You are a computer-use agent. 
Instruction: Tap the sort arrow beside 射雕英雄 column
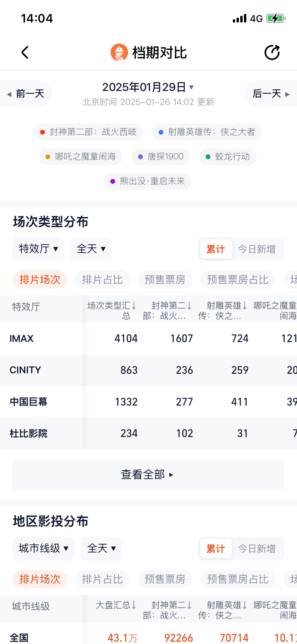coord(245,306)
